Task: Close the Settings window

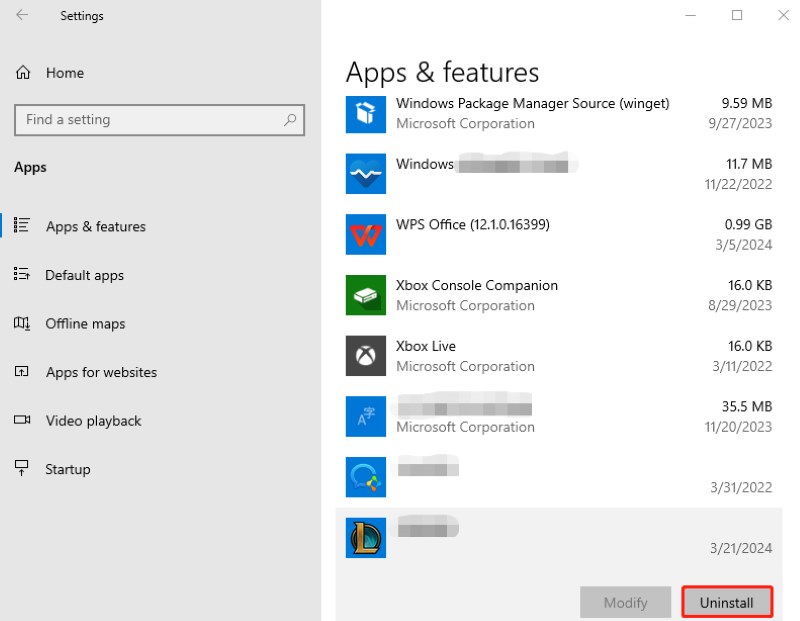Action: (783, 15)
